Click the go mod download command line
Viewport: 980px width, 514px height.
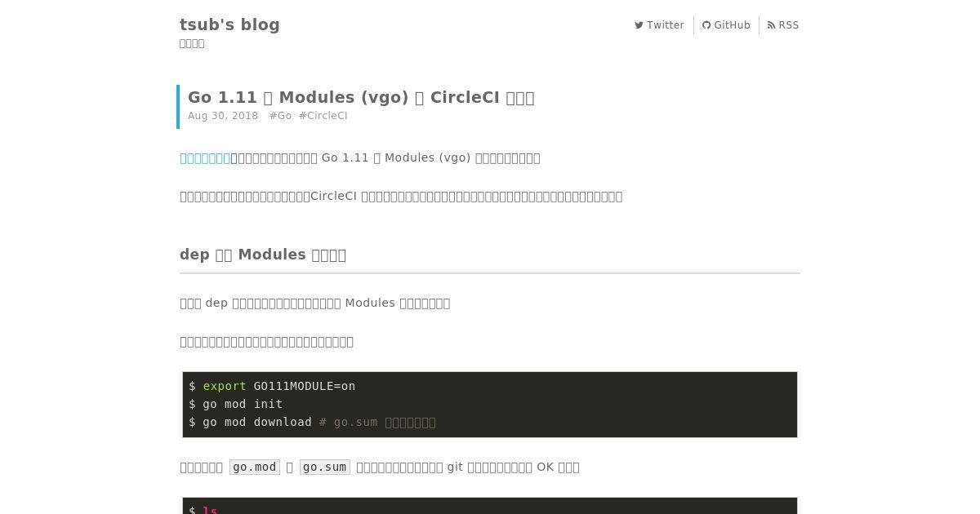(x=312, y=422)
